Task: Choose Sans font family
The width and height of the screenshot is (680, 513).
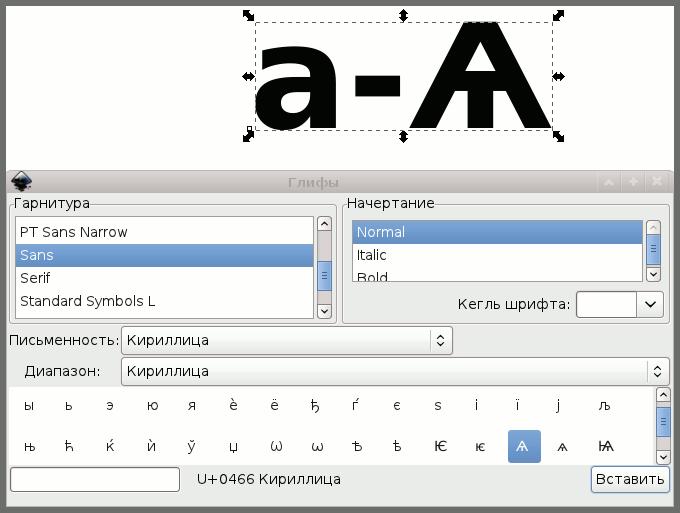Action: click(x=164, y=255)
